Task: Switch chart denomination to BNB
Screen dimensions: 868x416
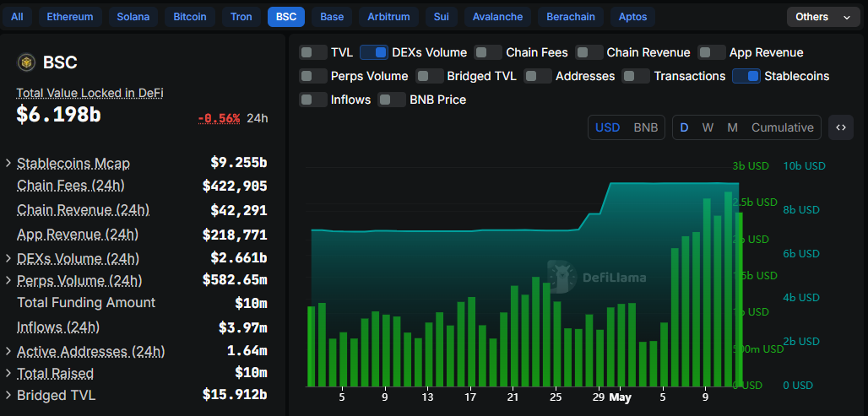Action: pyautogui.click(x=646, y=127)
